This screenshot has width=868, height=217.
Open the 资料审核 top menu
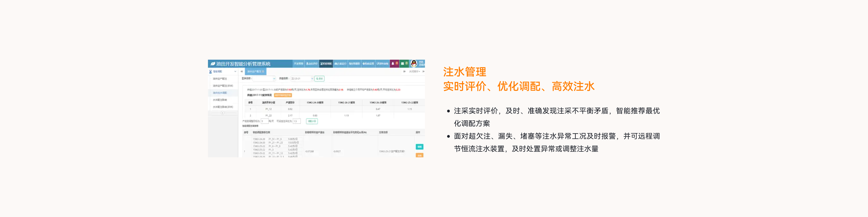[382, 64]
